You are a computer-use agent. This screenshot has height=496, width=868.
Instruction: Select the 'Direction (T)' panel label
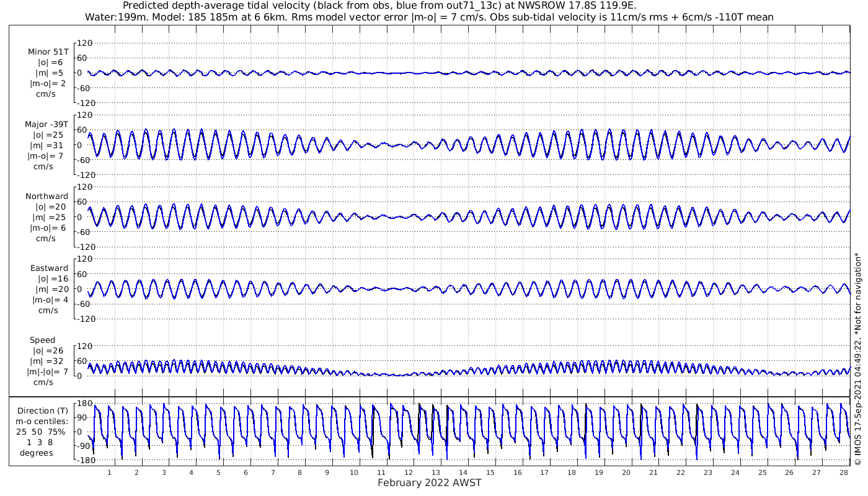pyautogui.click(x=43, y=411)
